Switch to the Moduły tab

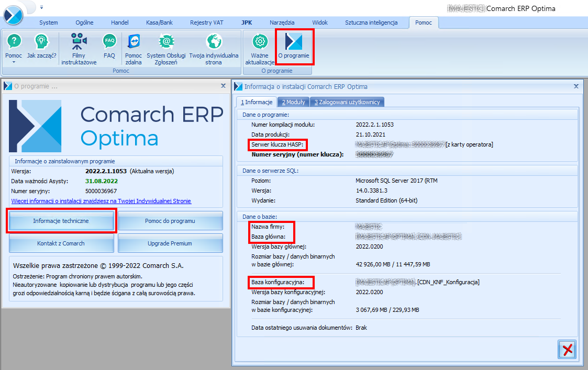[293, 102]
